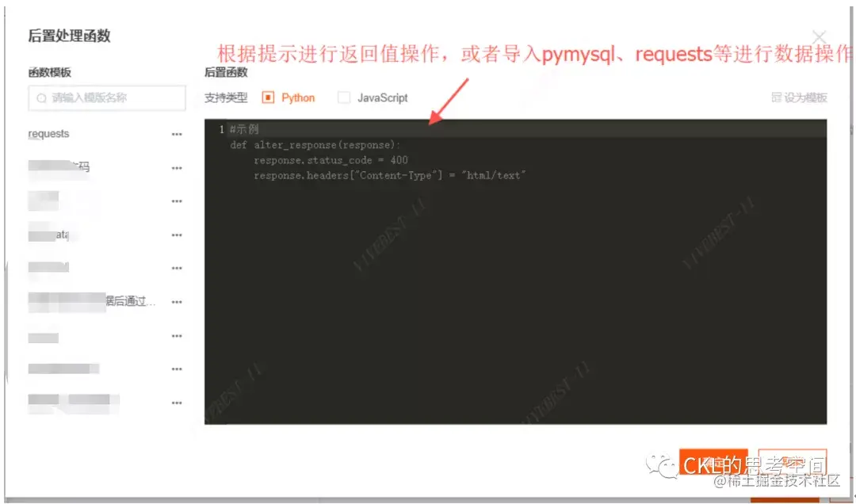The width and height of the screenshot is (856, 504).
Task: Focus the 请输入模版名称 search field
Action: coord(107,98)
